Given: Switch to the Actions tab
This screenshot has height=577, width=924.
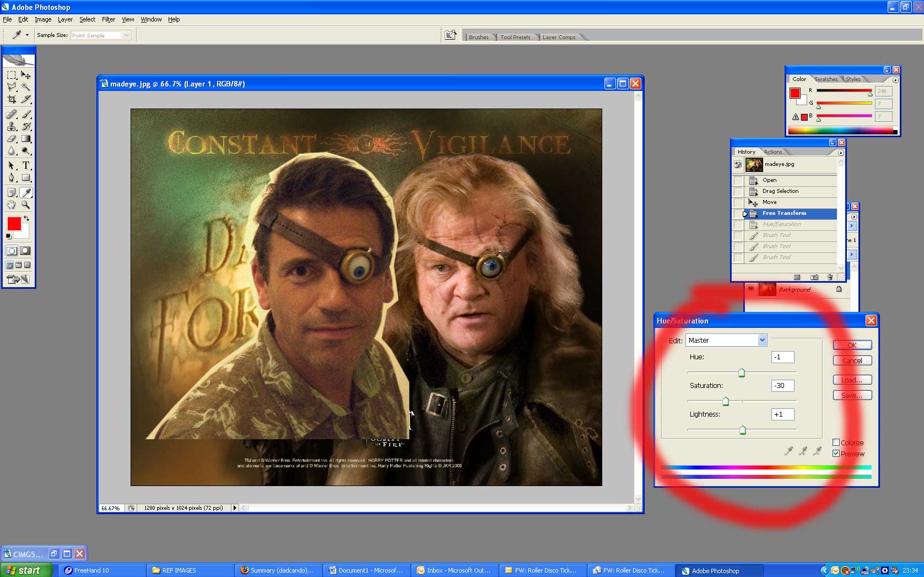Looking at the screenshot, I should point(773,152).
